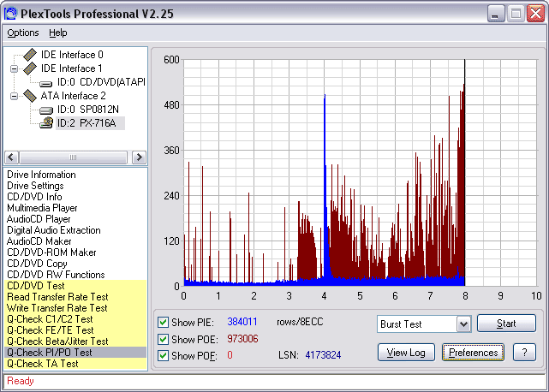Collapse the ATA Interface 2 tree node
This screenshot has height=392, width=549.
[14, 96]
